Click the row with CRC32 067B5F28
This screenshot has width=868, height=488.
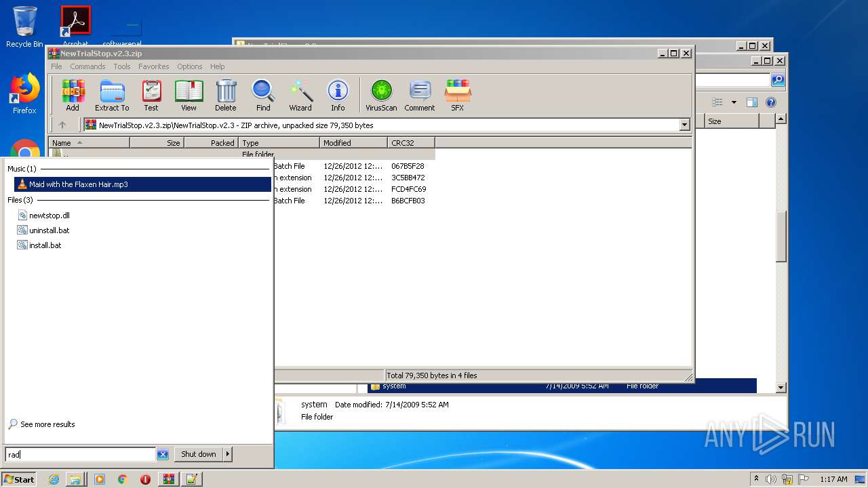click(x=354, y=166)
